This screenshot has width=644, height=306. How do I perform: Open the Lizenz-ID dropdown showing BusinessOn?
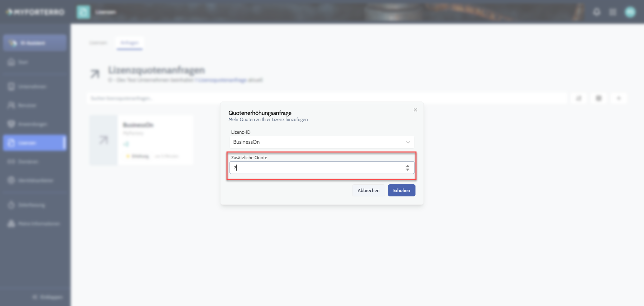322,142
